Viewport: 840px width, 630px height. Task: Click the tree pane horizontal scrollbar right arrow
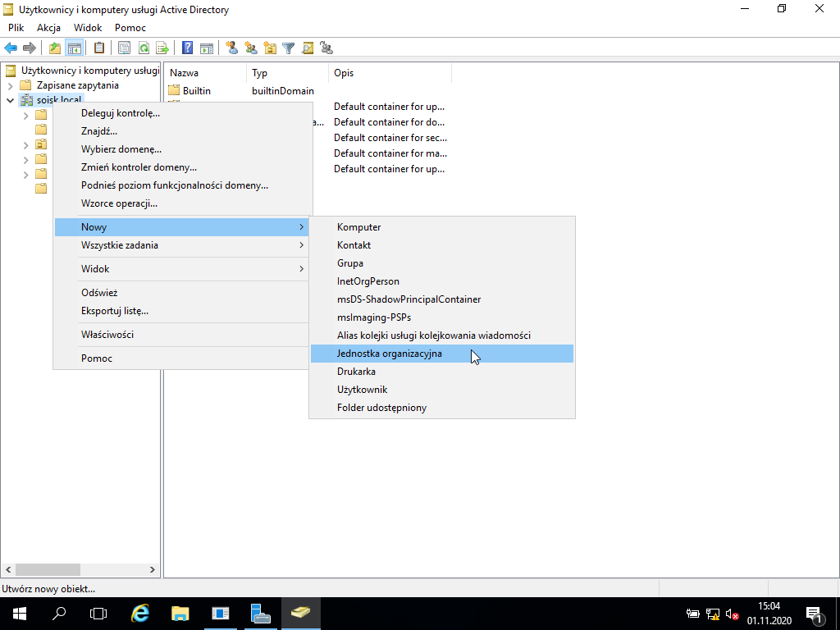pyautogui.click(x=153, y=569)
